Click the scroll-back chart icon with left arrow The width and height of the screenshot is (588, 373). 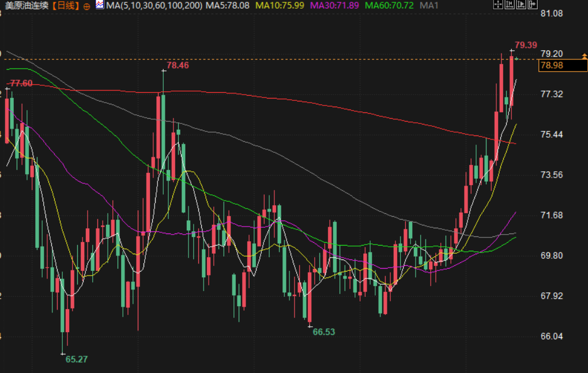tap(509, 5)
